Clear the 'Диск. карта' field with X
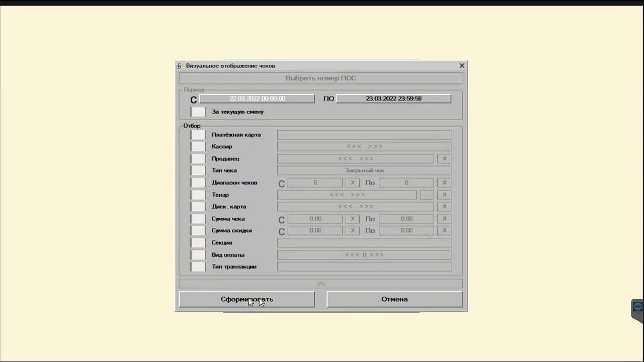Screen dimensions: 644x362 [444, 207]
